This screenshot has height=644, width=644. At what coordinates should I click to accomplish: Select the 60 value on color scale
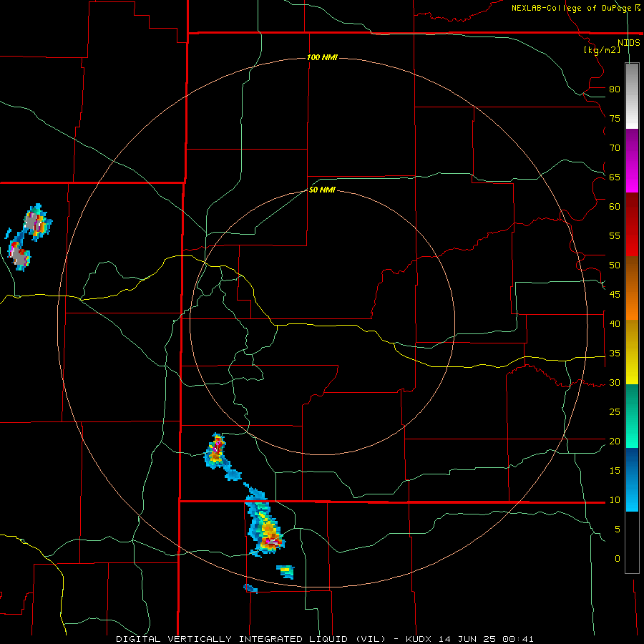(x=615, y=207)
